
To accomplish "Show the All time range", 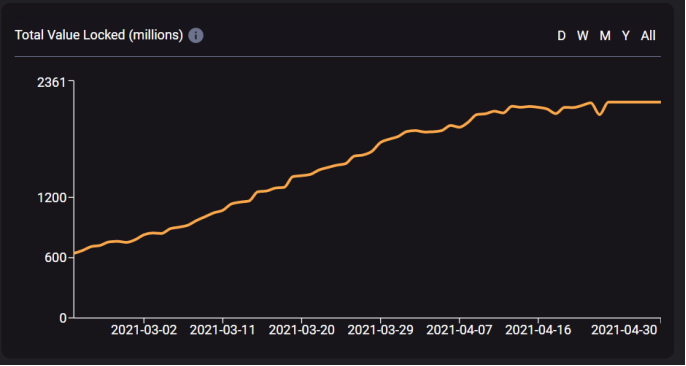I will click(648, 36).
